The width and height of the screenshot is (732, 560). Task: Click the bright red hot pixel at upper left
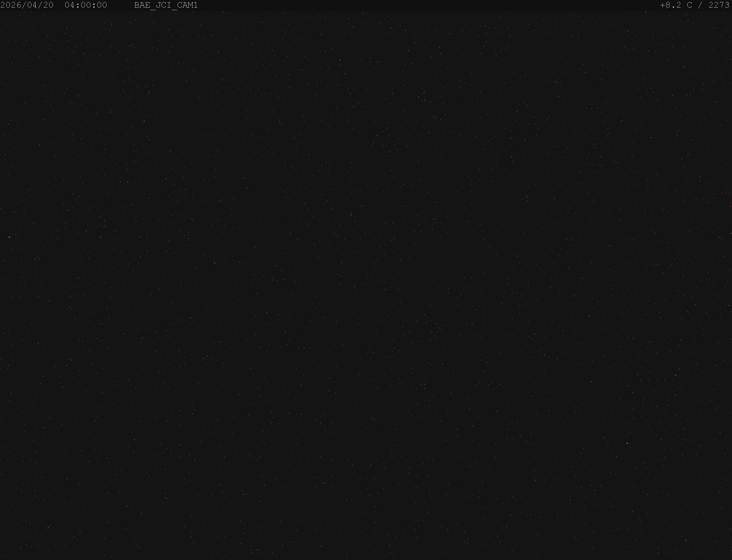tap(144, 121)
